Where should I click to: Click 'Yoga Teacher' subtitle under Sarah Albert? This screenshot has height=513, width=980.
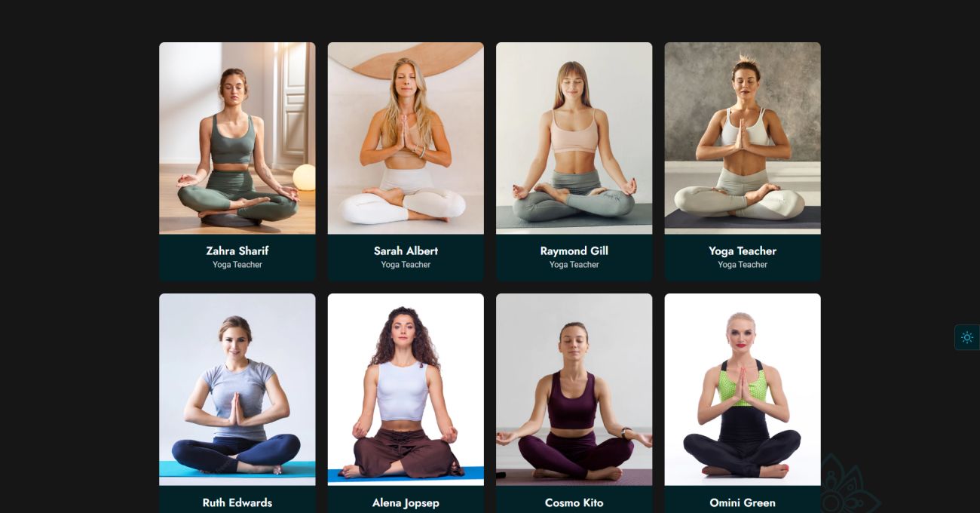406,265
